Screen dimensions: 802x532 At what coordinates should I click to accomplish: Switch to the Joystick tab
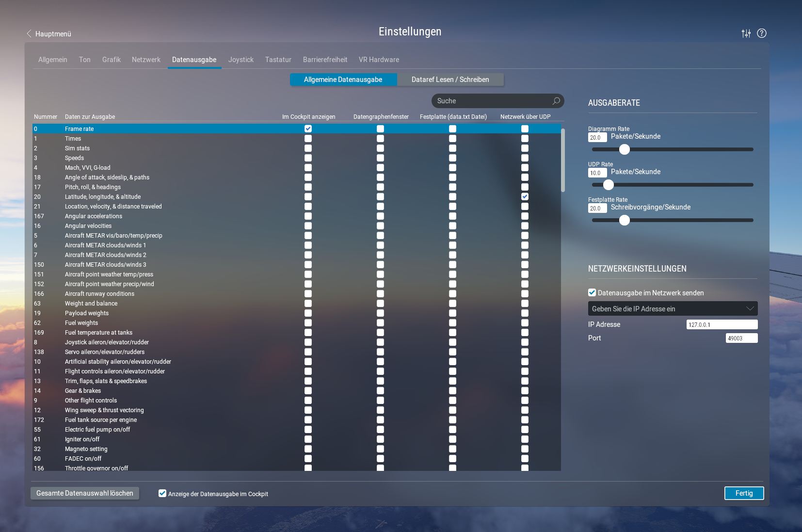tap(241, 60)
